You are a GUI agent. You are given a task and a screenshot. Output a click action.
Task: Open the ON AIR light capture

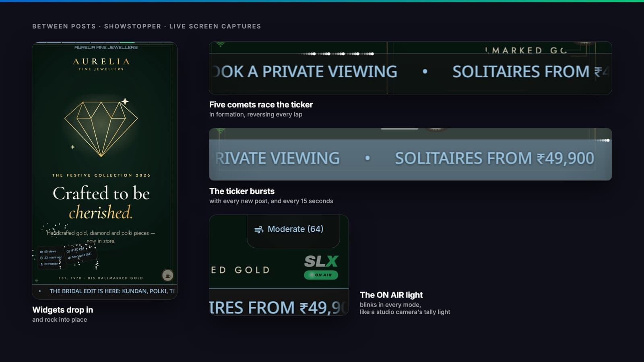(279, 265)
